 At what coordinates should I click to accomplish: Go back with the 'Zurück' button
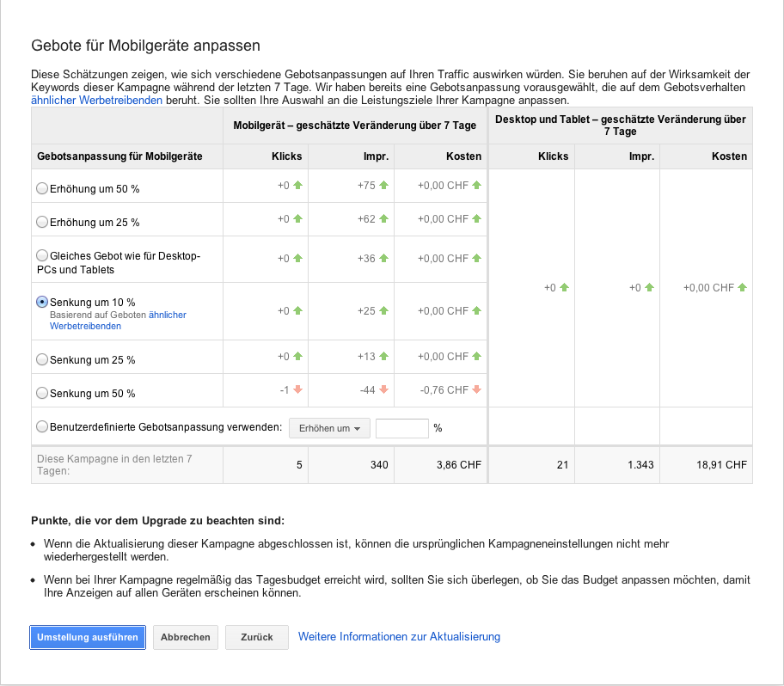(256, 637)
